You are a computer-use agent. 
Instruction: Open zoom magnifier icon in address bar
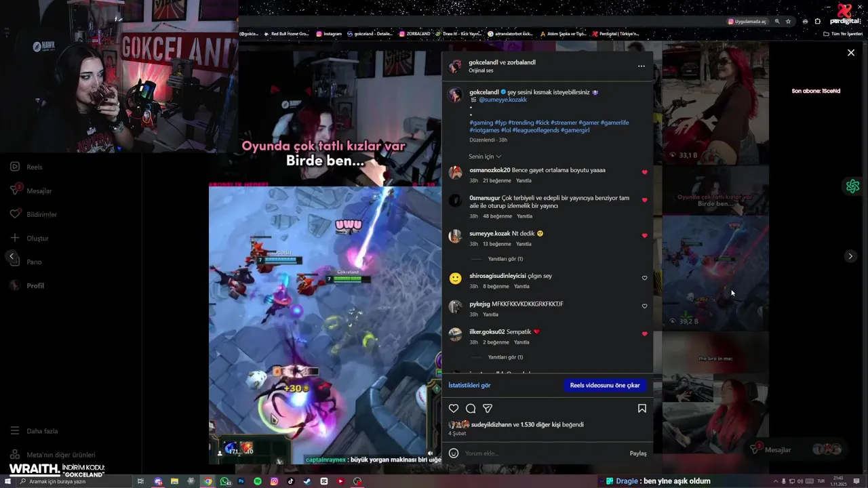[x=777, y=22]
